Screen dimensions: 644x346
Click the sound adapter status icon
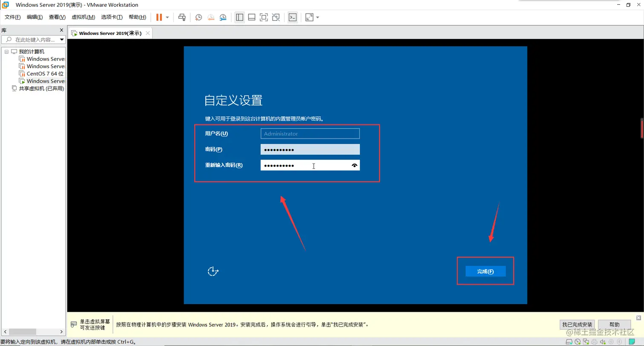[602, 341]
